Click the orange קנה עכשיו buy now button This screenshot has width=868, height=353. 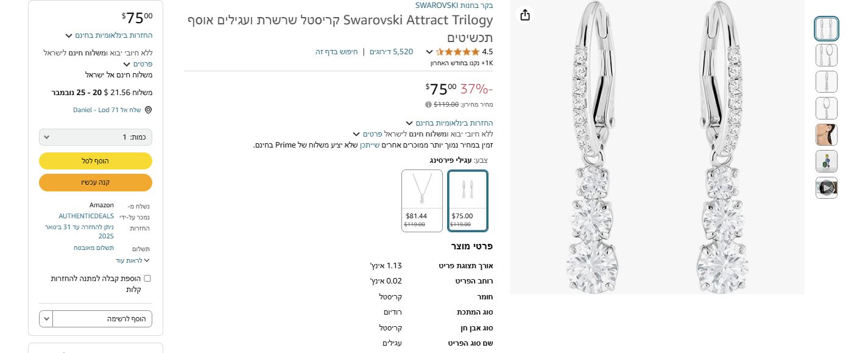pos(95,182)
